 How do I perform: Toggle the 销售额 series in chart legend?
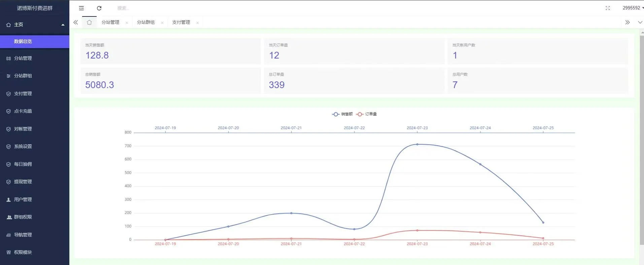[x=342, y=114]
